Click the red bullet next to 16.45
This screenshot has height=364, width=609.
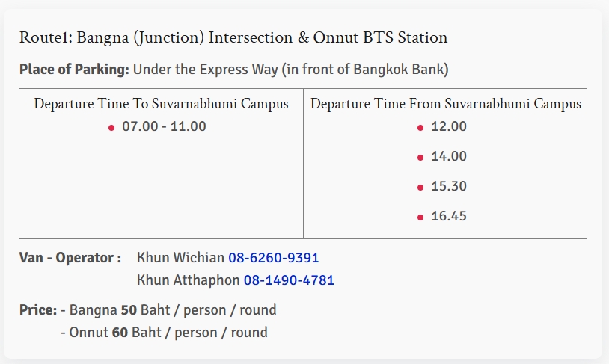coord(420,218)
